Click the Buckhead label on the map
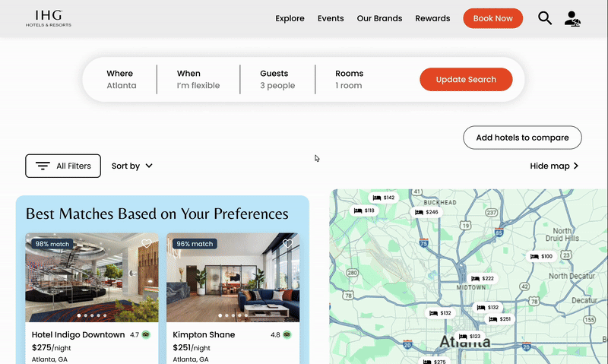This screenshot has width=608, height=364. 440,202
